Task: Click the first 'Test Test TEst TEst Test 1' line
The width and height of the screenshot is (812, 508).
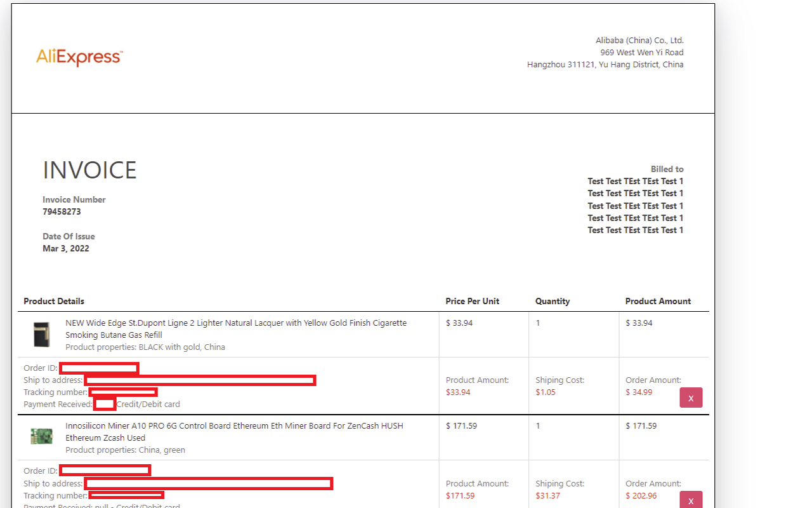Action: tap(635, 181)
